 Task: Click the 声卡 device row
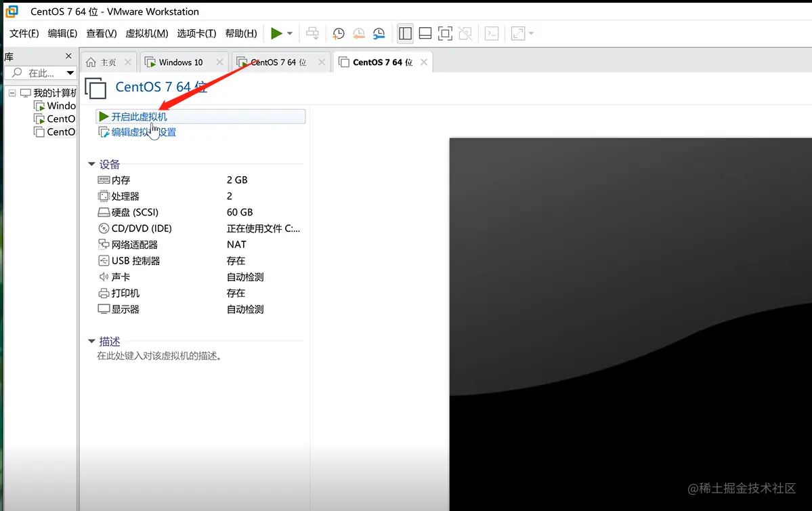point(199,277)
